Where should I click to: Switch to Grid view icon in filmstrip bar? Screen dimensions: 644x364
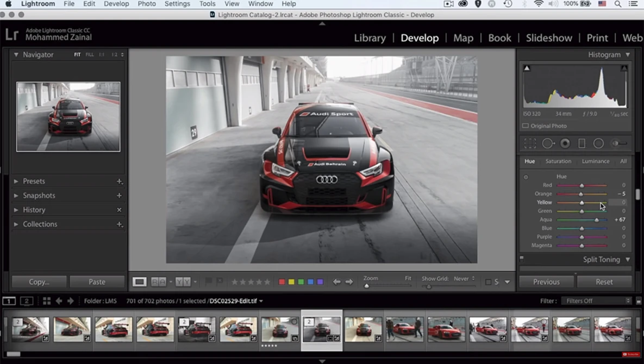(47, 301)
